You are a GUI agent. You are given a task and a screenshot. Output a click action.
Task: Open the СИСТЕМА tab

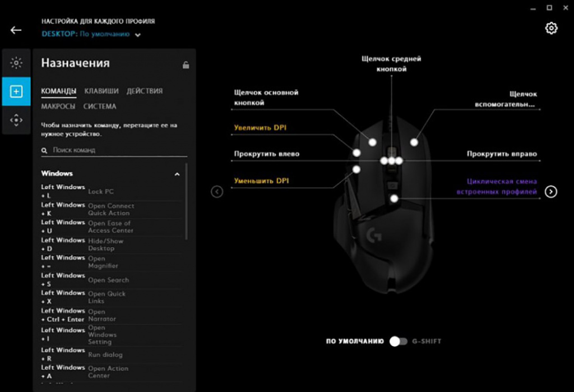pos(100,106)
